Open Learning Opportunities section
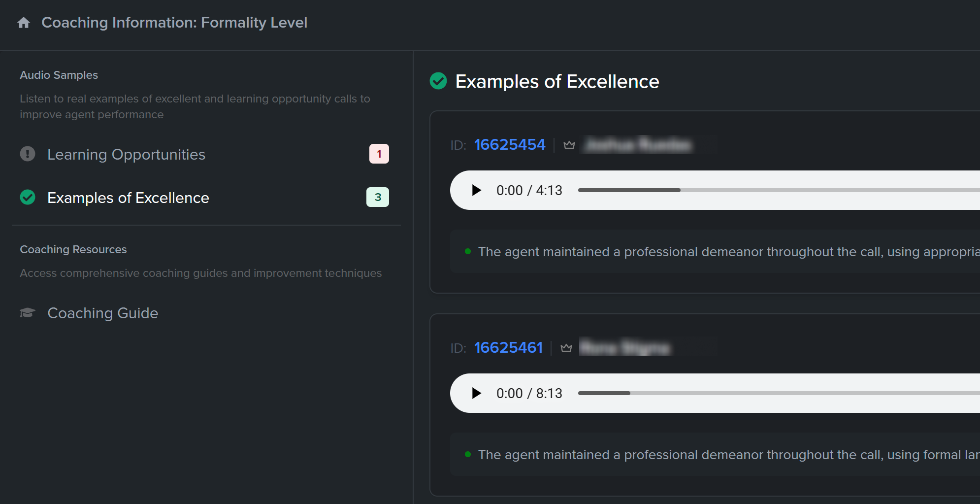The width and height of the screenshot is (980, 504). [126, 154]
